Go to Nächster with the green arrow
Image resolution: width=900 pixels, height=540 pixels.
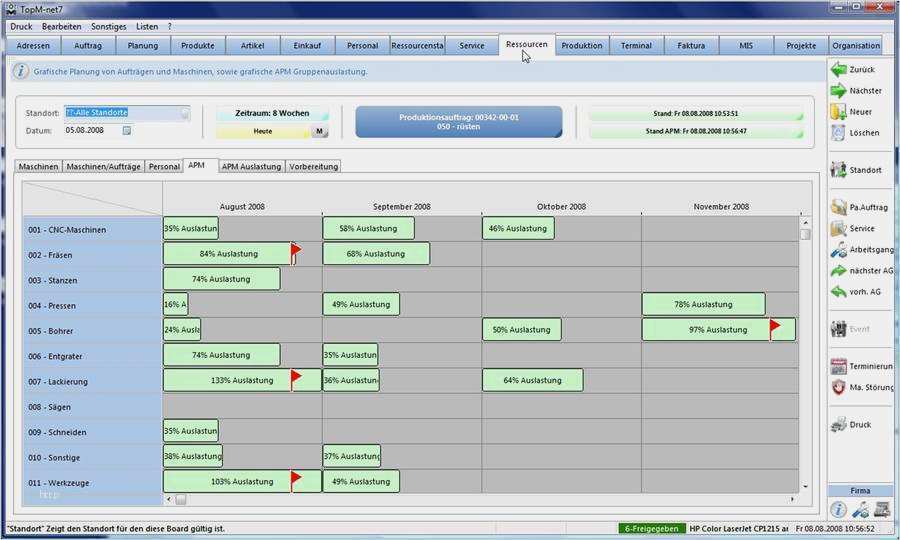839,91
